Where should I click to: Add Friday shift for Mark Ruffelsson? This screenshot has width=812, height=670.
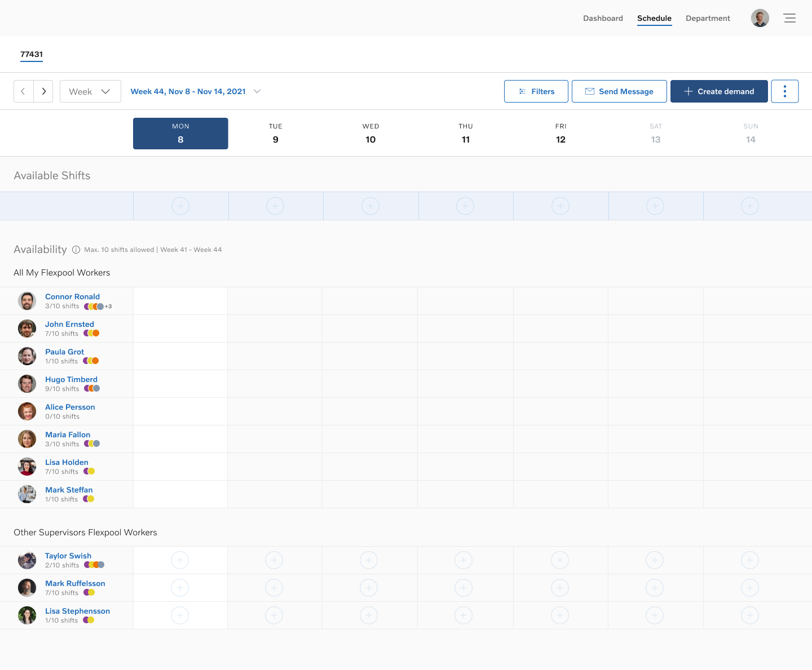pyautogui.click(x=560, y=588)
